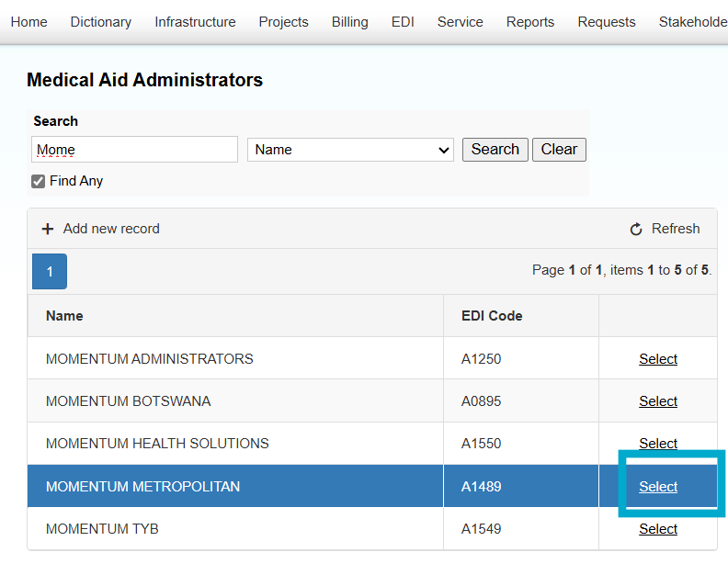728x575 pixels.
Task: Open the Billing menu
Action: coord(349,22)
